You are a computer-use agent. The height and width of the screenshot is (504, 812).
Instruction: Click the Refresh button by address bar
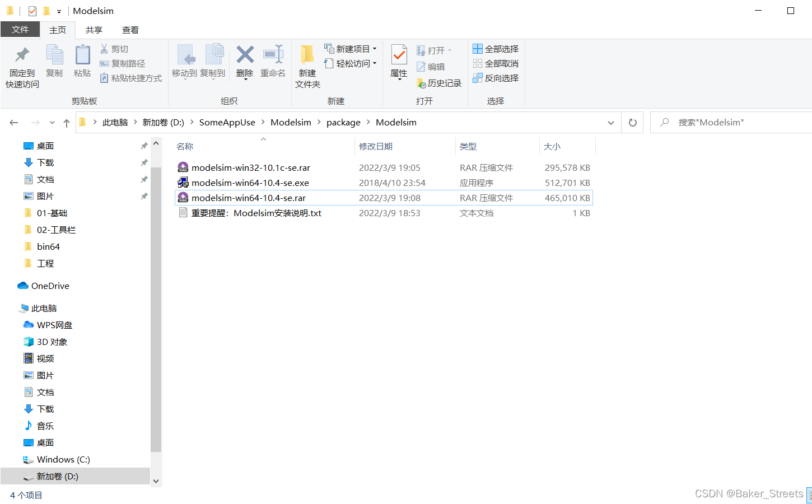point(633,123)
